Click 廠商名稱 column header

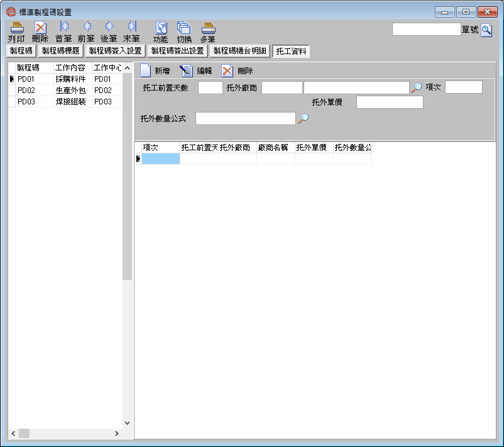click(276, 148)
